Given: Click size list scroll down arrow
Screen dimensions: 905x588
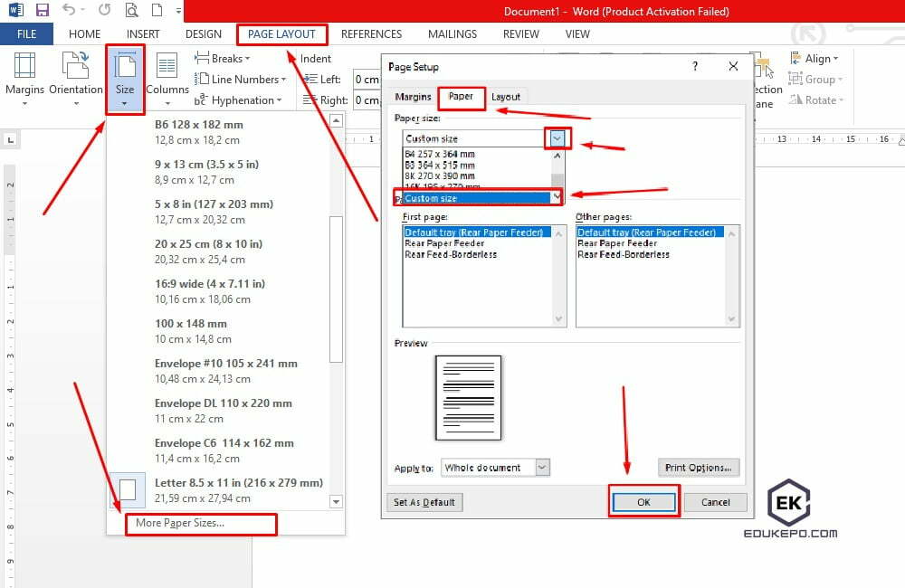Looking at the screenshot, I should [337, 501].
